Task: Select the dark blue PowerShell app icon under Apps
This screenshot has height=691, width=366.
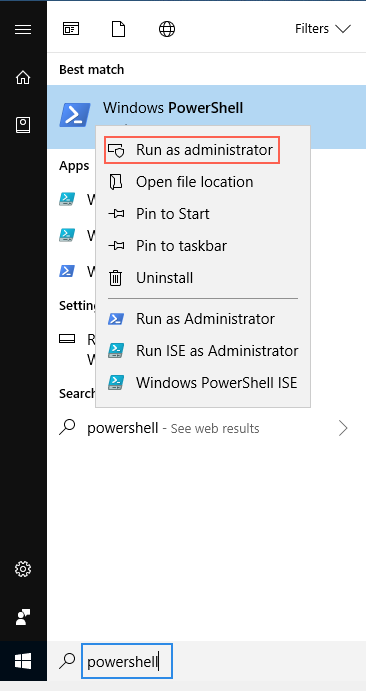Action: 67,271
